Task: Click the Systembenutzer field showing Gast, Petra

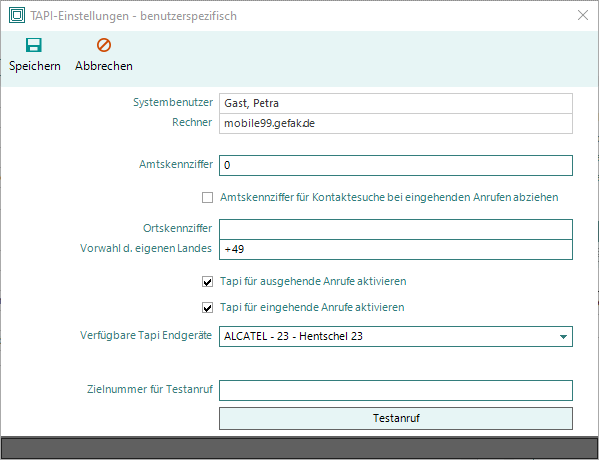Action: 396,103
